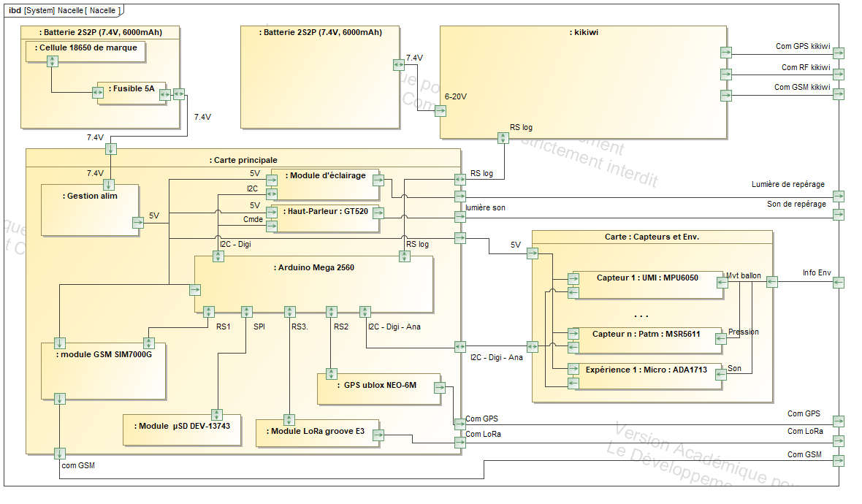This screenshot has width=862, height=504.
Task: Select the Arduino Mega 2560 block
Action: pyautogui.click(x=314, y=284)
